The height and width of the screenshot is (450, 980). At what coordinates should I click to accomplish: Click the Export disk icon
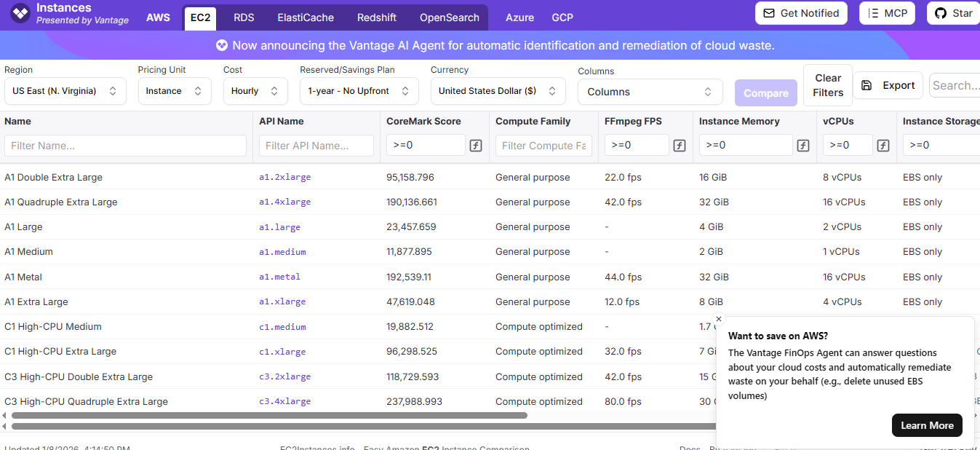coord(867,85)
